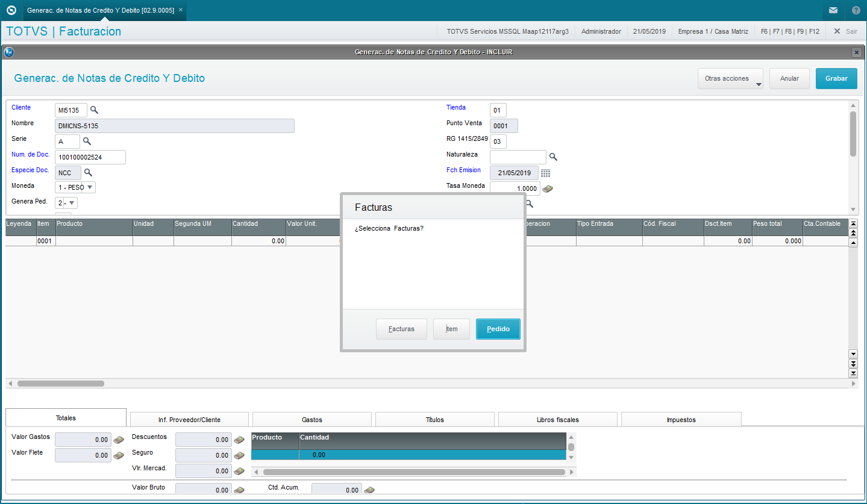The height and width of the screenshot is (504, 867).
Task: Open the Genera Ped. dropdown
Action: point(66,203)
